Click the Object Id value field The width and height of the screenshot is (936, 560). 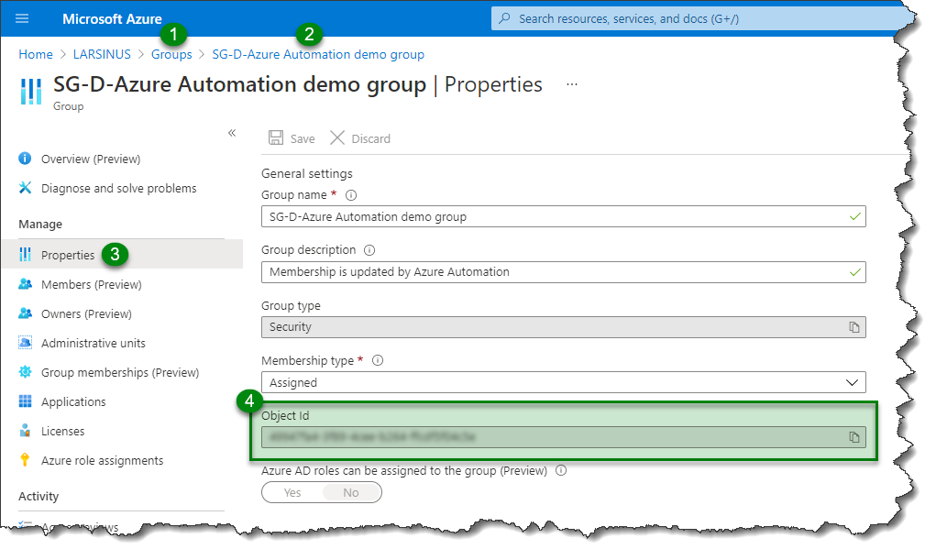564,437
